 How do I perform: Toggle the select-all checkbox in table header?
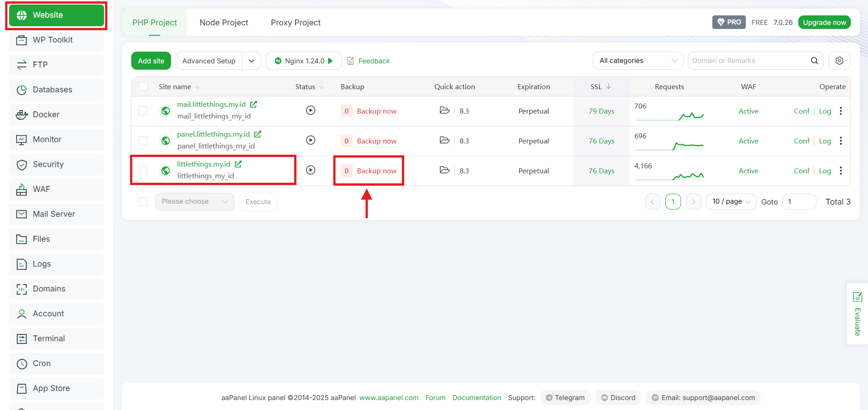click(x=143, y=86)
